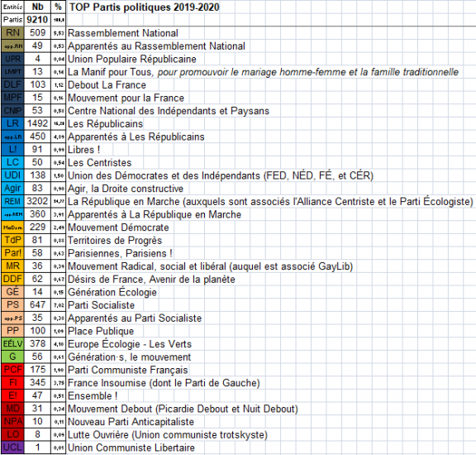476x455 pixels.
Task: Click the France Insoumise description cell
Action: pos(164,383)
